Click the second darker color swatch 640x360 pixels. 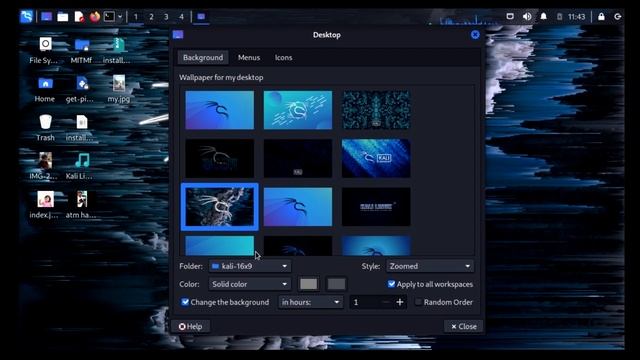pos(336,284)
